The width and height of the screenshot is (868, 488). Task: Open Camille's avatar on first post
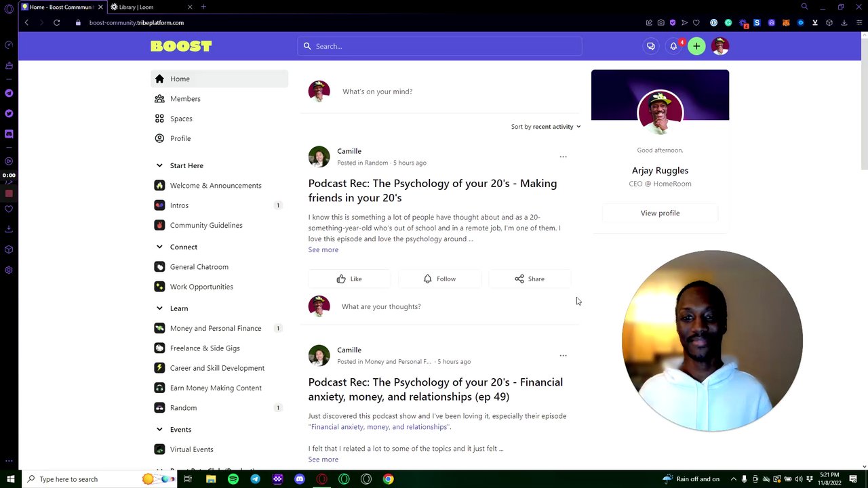click(319, 157)
